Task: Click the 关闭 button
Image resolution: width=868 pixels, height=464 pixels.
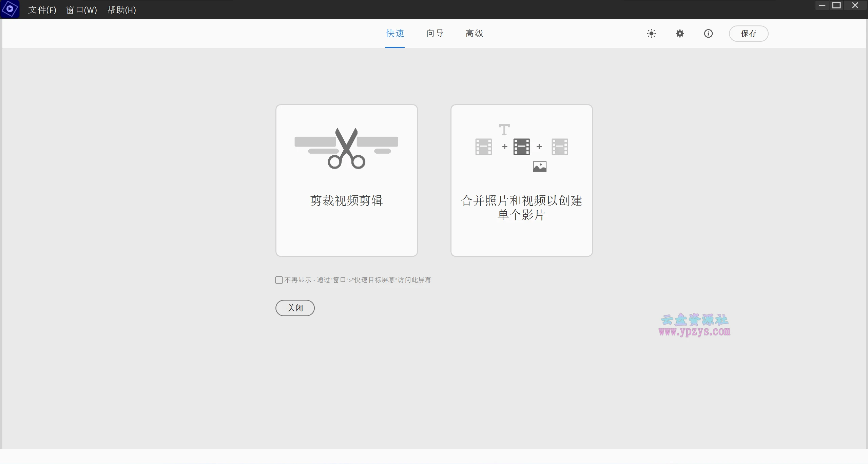Action: coord(294,308)
